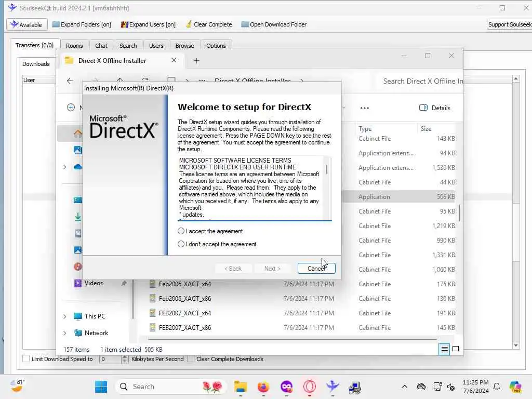Expand the OneDrive tree node
This screenshot has width=532, height=399.
(x=64, y=167)
